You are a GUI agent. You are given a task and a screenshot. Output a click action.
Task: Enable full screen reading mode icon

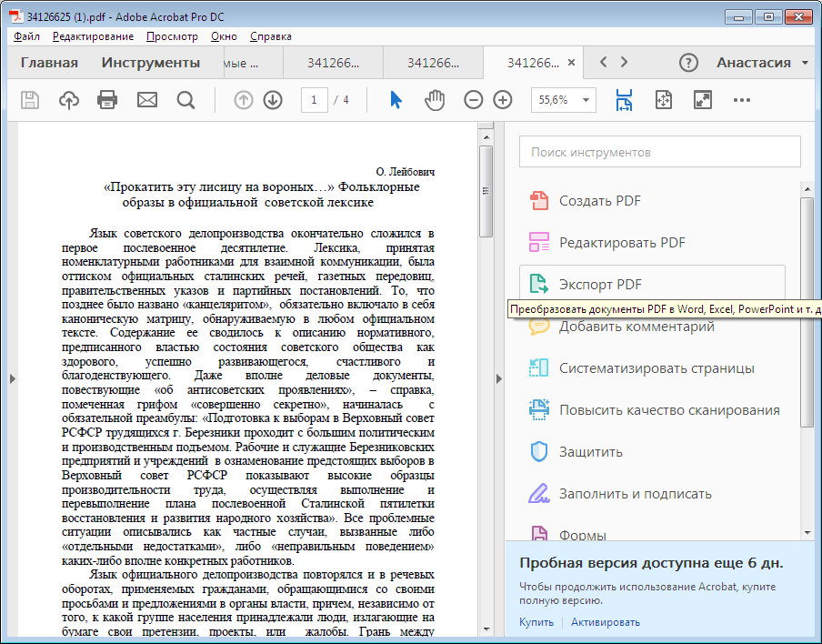702,100
